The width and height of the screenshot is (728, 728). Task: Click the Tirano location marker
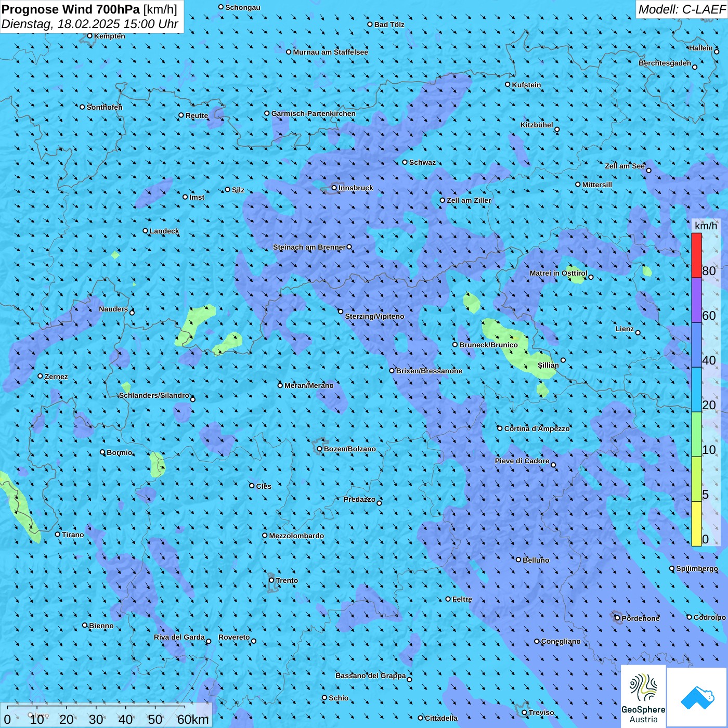pos(58,534)
